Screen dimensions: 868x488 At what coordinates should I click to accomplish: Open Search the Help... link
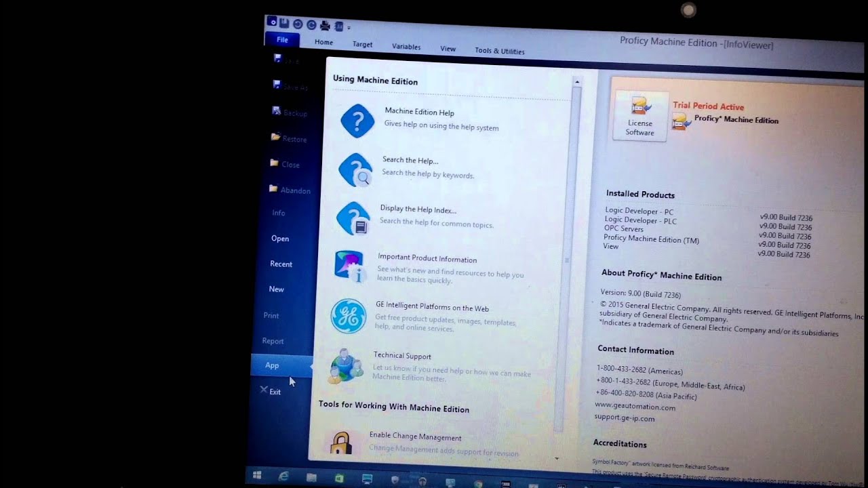tap(410, 160)
